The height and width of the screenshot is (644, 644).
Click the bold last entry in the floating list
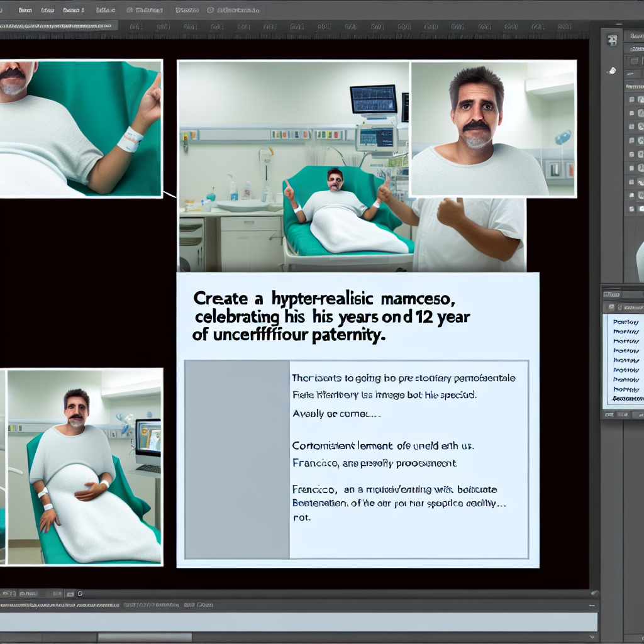[x=628, y=399]
